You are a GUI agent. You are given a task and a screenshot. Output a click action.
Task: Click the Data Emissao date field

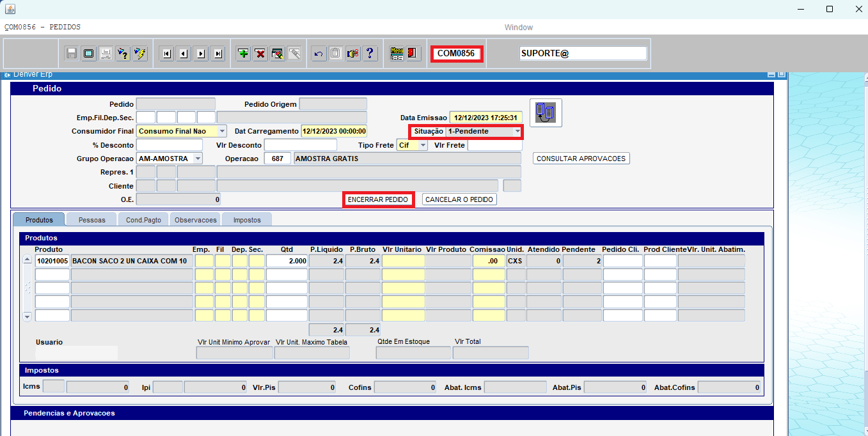(486, 118)
